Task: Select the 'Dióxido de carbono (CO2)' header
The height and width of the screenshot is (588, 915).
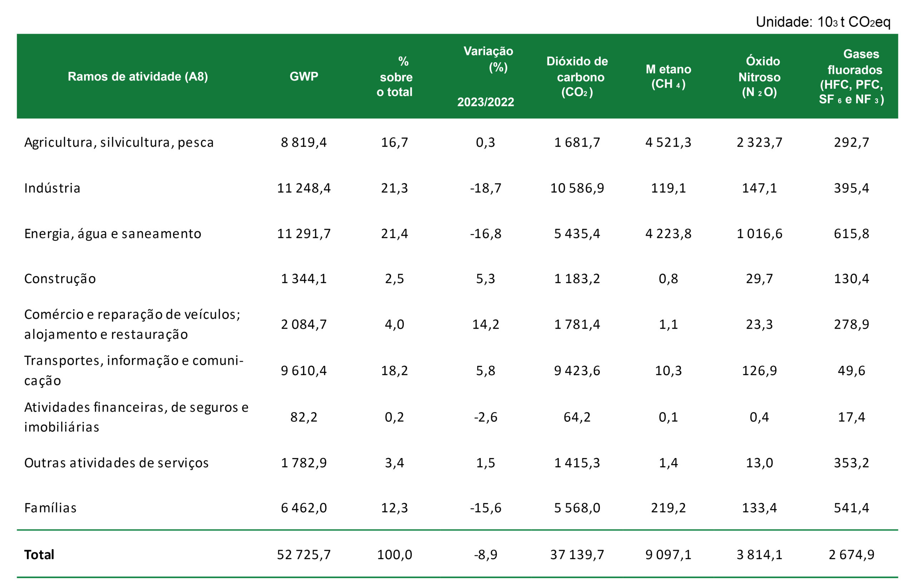Action: coord(577,76)
